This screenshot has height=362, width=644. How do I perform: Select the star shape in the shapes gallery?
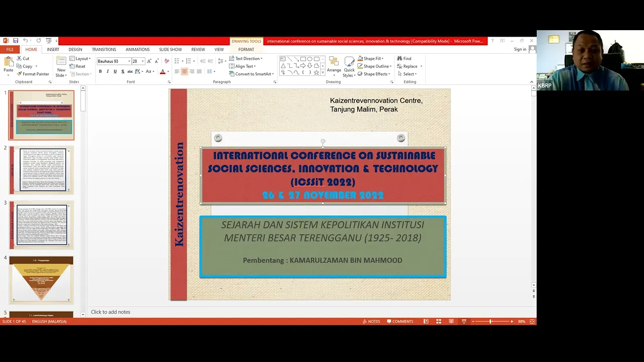(316, 72)
